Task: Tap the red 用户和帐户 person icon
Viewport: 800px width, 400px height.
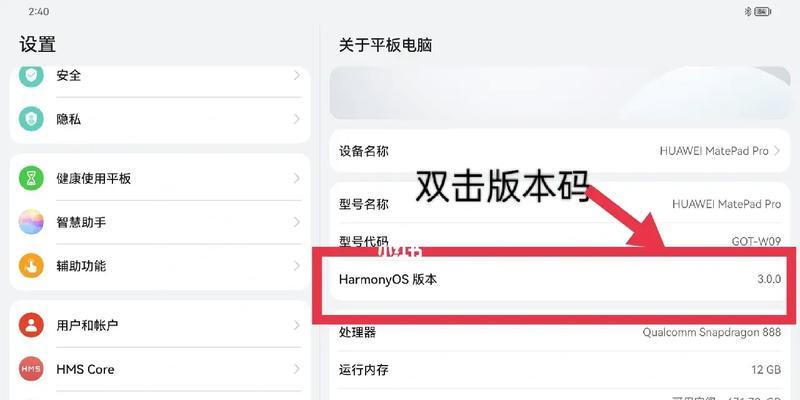Action: point(32,325)
